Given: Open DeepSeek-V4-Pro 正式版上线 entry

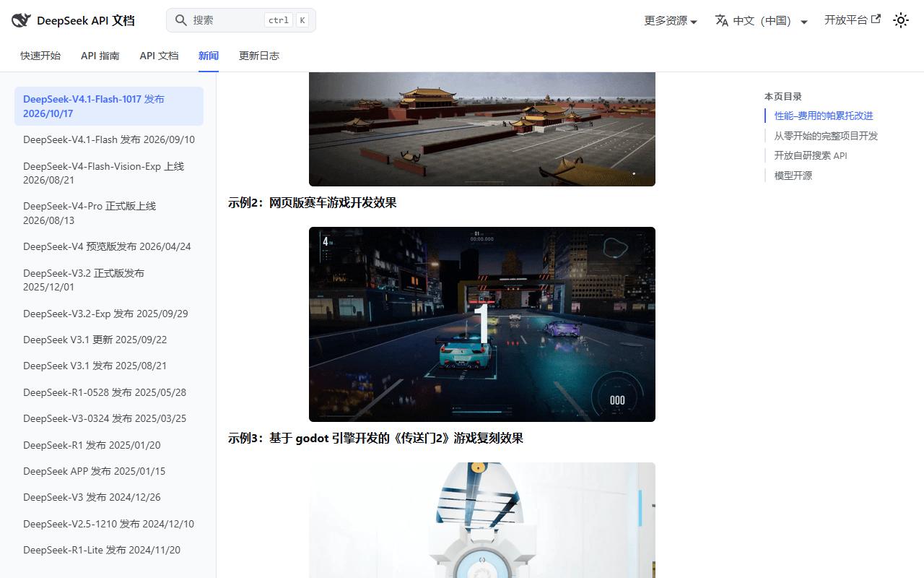Looking at the screenshot, I should [109, 213].
